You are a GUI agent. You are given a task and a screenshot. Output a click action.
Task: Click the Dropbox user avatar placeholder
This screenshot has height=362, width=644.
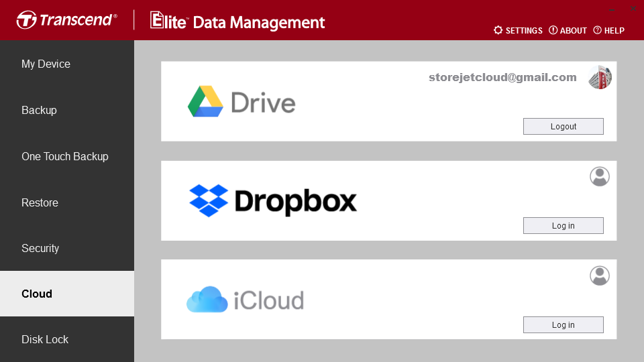[599, 176]
